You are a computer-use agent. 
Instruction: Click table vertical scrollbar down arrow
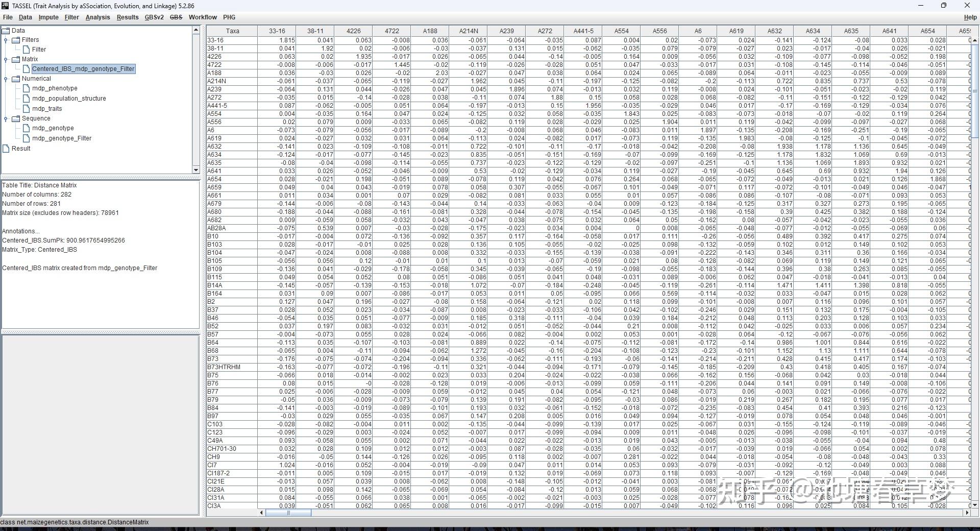pos(975,505)
